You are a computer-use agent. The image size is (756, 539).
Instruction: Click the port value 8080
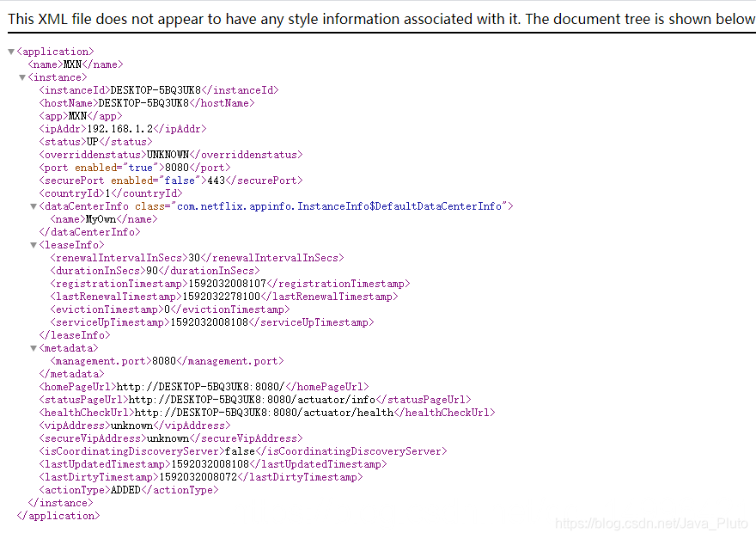[177, 168]
